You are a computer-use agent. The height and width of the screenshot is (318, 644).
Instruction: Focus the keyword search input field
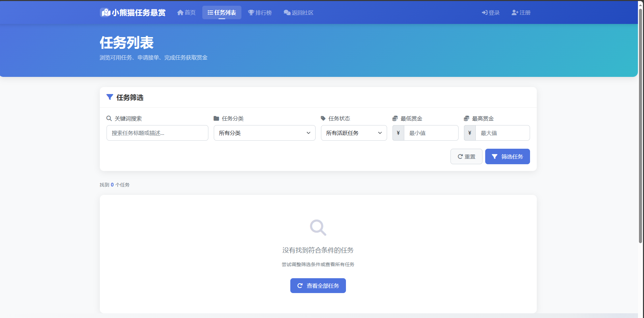pyautogui.click(x=157, y=133)
